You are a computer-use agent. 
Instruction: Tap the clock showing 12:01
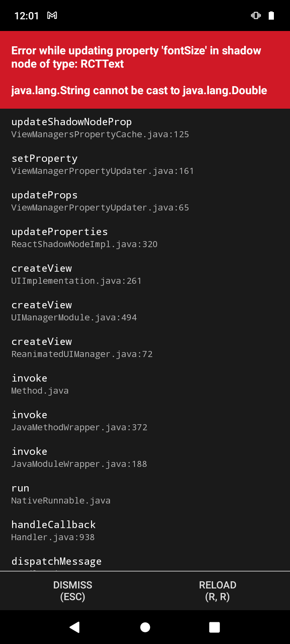[x=26, y=15]
